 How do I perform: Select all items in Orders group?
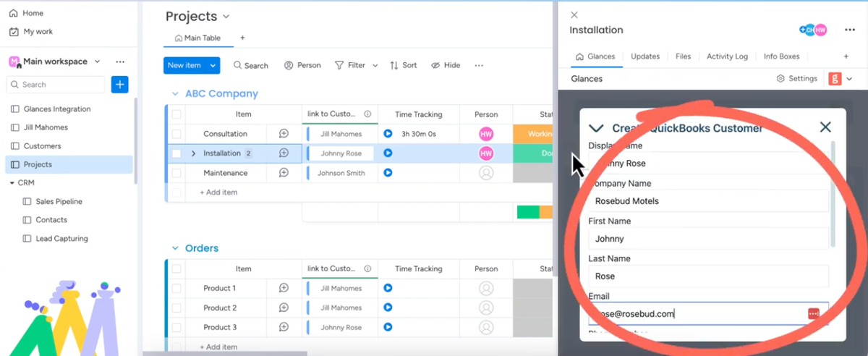(176, 268)
